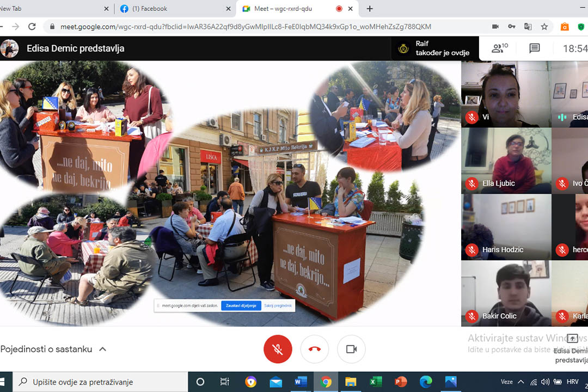This screenshot has height=392, width=588.
Task: Click Zaustavi dijeljenje in the shared screen
Action: coord(241,305)
